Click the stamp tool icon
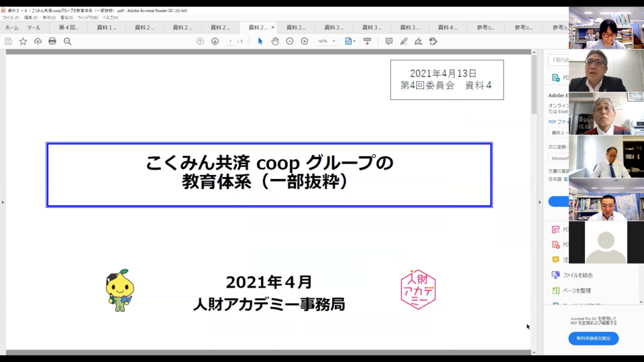The image size is (644, 362). point(433,42)
